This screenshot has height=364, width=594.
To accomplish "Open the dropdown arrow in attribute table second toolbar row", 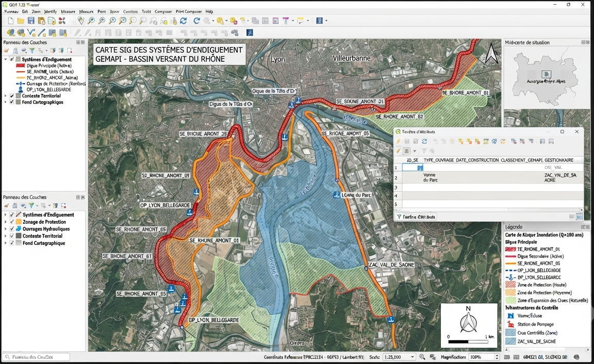I will (415, 151).
